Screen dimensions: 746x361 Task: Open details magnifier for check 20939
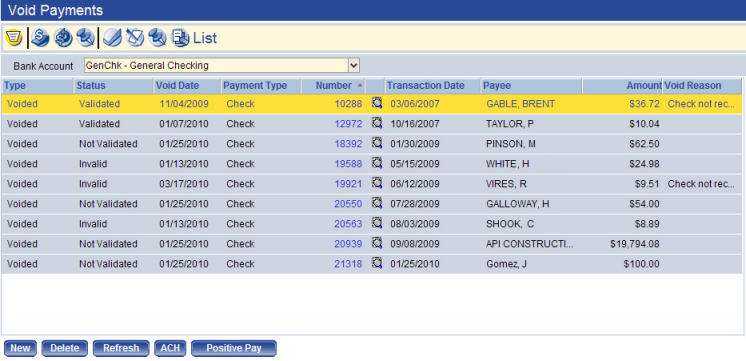[377, 244]
